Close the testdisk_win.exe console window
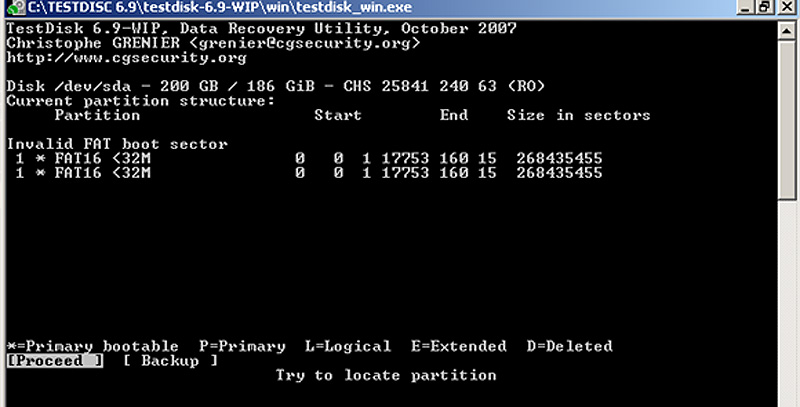 [787, 8]
